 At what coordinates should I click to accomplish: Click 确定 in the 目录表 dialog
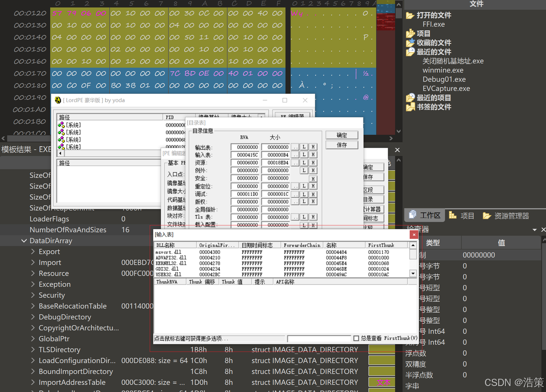(342, 135)
